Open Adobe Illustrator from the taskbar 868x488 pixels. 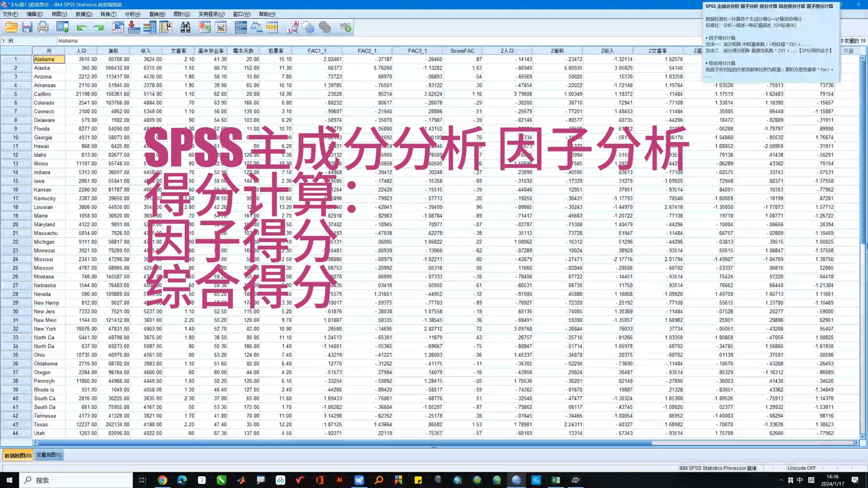[x=339, y=480]
